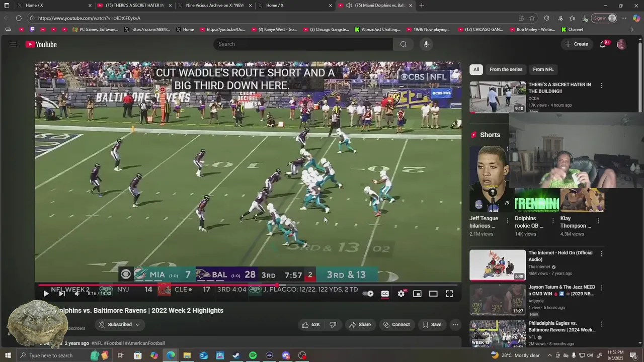The height and width of the screenshot is (362, 644).
Task: Open the Windows Start menu
Action: click(7, 355)
